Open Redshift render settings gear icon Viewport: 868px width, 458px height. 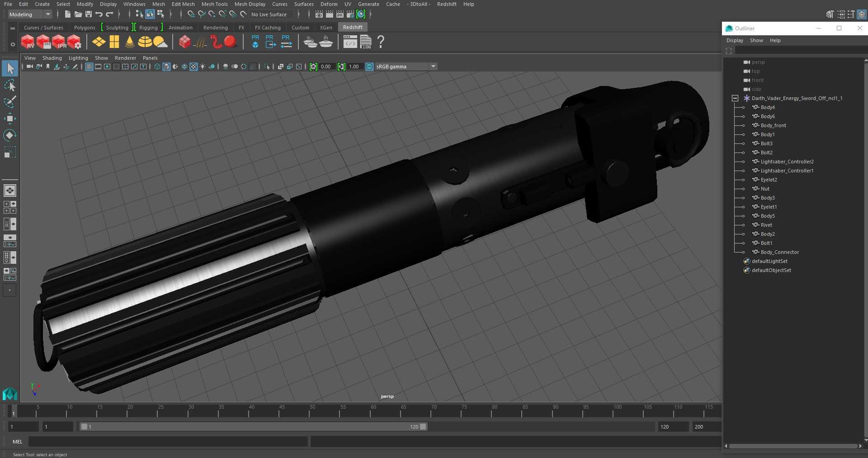[x=74, y=42]
